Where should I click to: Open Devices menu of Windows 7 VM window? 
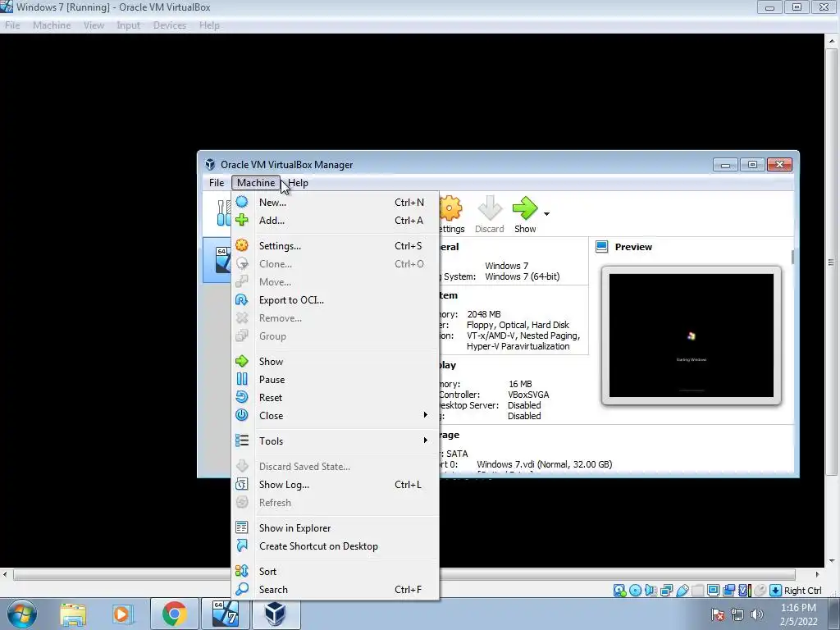[x=170, y=25]
